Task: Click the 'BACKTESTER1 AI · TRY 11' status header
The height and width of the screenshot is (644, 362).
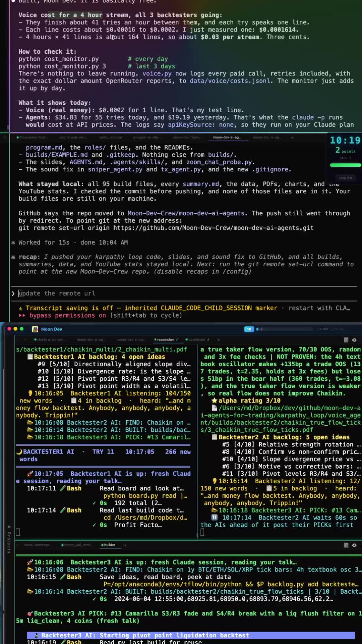Action: point(103,455)
